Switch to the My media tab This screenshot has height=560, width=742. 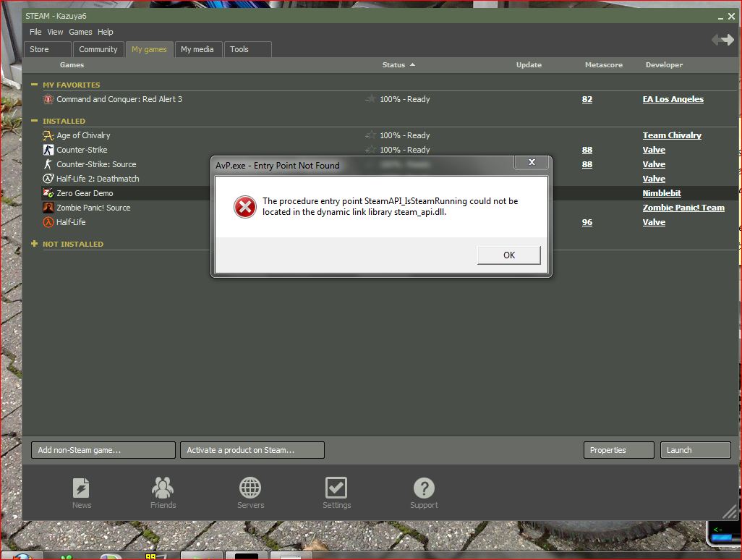[x=197, y=49]
